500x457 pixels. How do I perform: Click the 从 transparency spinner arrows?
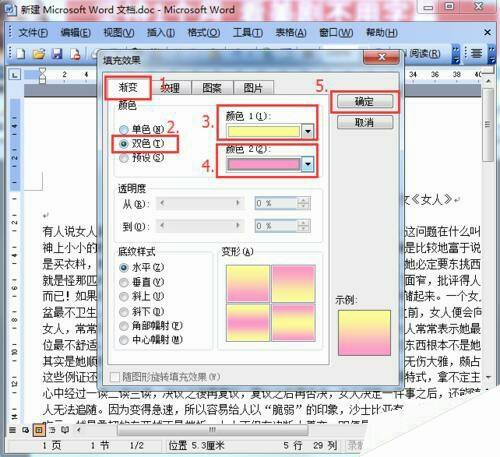point(303,203)
